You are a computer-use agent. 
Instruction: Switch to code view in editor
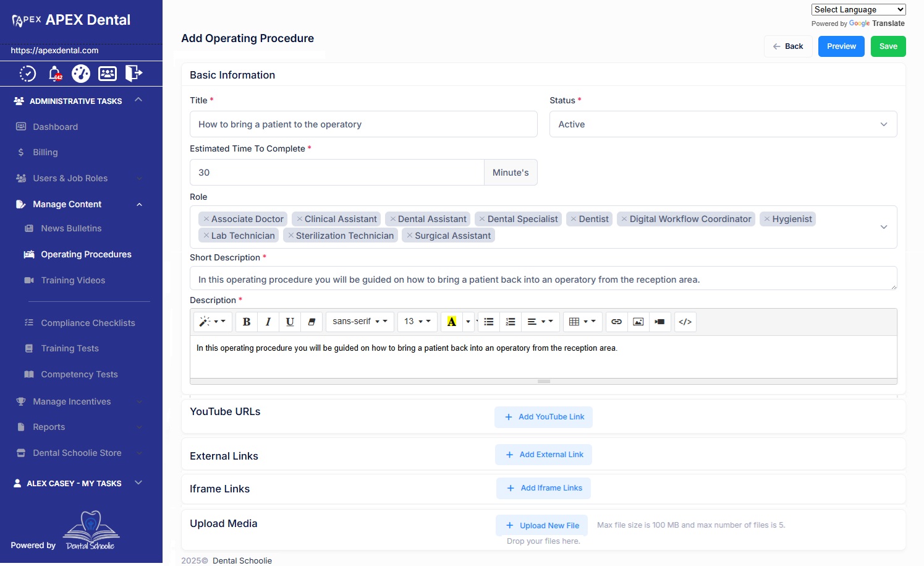(685, 322)
